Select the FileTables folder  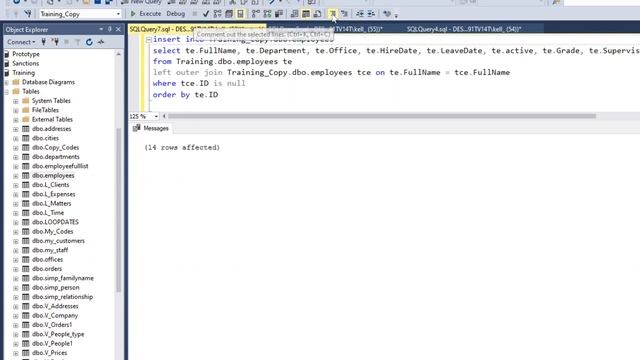pyautogui.click(x=45, y=110)
